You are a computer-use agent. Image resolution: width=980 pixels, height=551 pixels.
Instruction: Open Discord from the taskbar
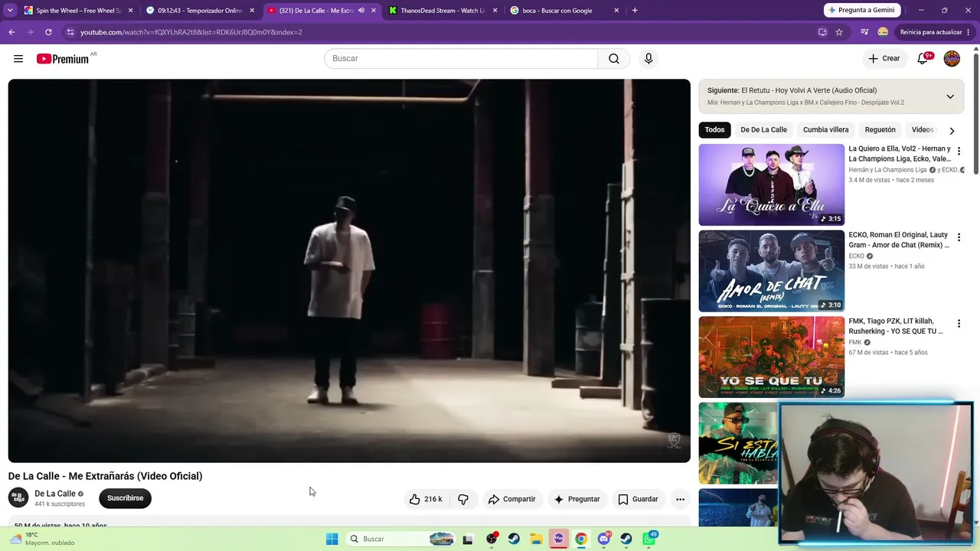coord(604,539)
